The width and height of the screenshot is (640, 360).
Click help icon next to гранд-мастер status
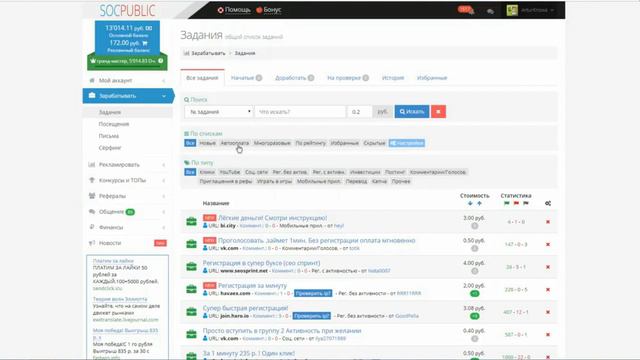coord(161,61)
